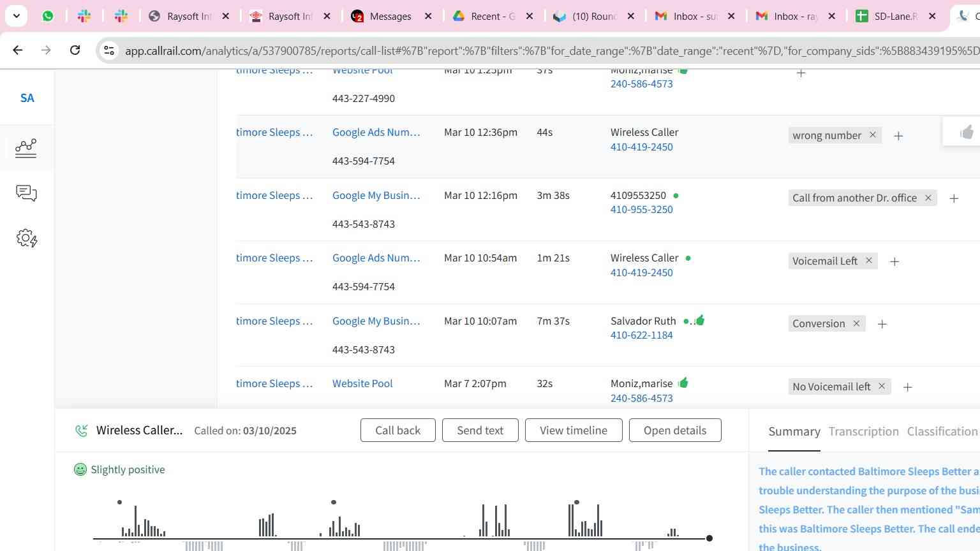
Task: Click the Slightly positive smiley icon
Action: [x=80, y=470]
